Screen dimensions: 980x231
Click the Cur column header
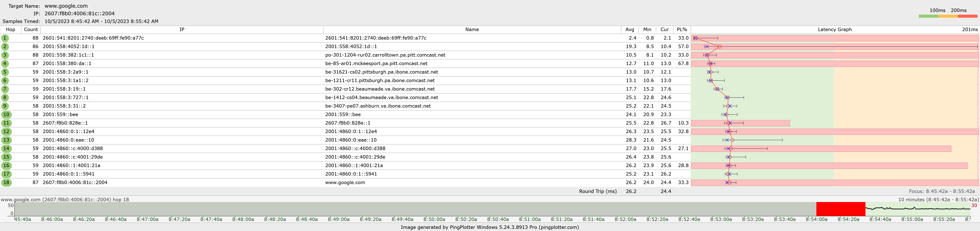(665, 30)
